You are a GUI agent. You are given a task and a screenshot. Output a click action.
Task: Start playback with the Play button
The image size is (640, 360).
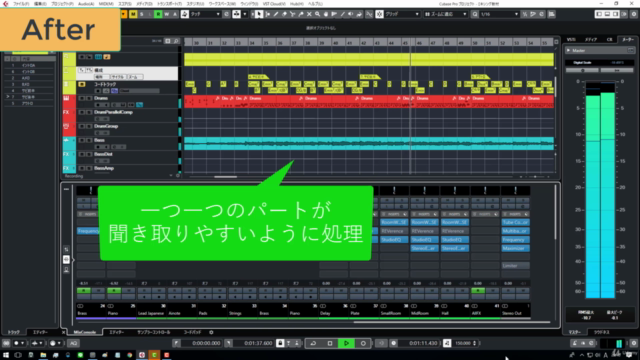[x=347, y=343]
